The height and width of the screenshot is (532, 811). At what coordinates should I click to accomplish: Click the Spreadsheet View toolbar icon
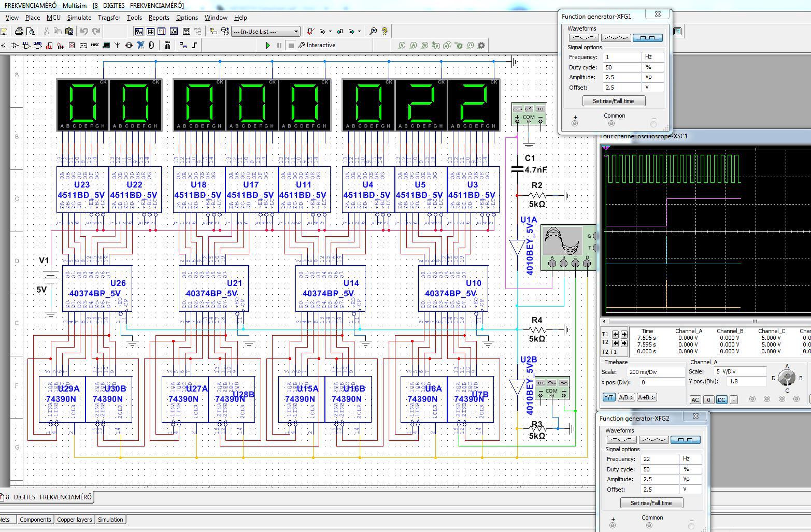pyautogui.click(x=150, y=32)
